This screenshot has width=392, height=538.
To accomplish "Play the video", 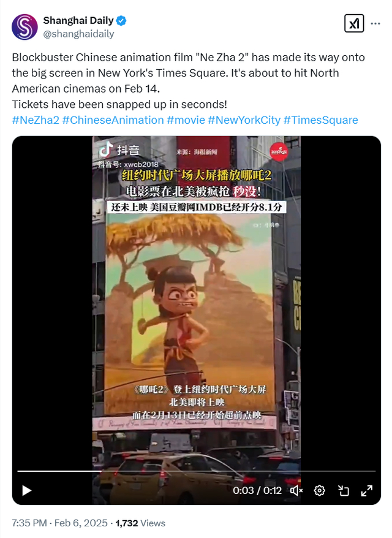I will pyautogui.click(x=27, y=490).
